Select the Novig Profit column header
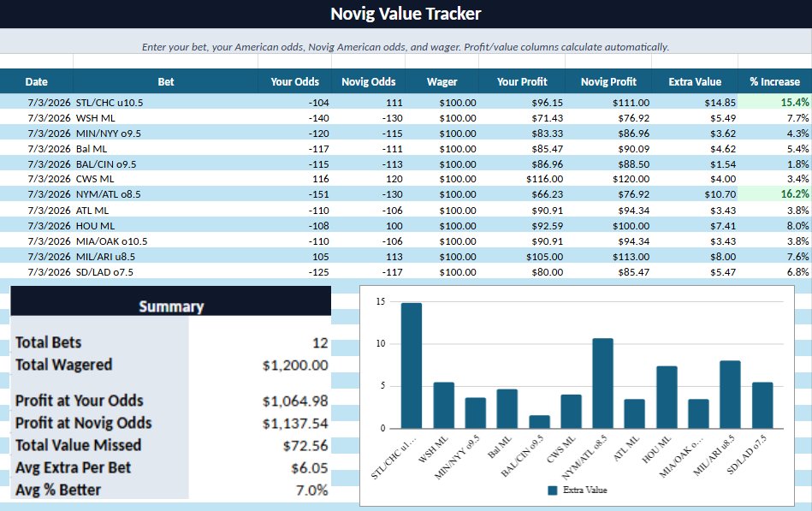The image size is (812, 511). [x=608, y=81]
